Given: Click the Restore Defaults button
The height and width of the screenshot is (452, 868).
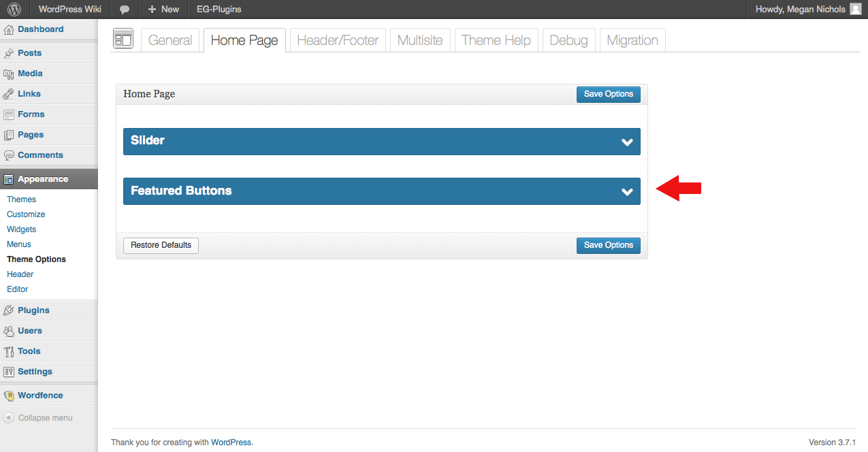Looking at the screenshot, I should coord(161,245).
